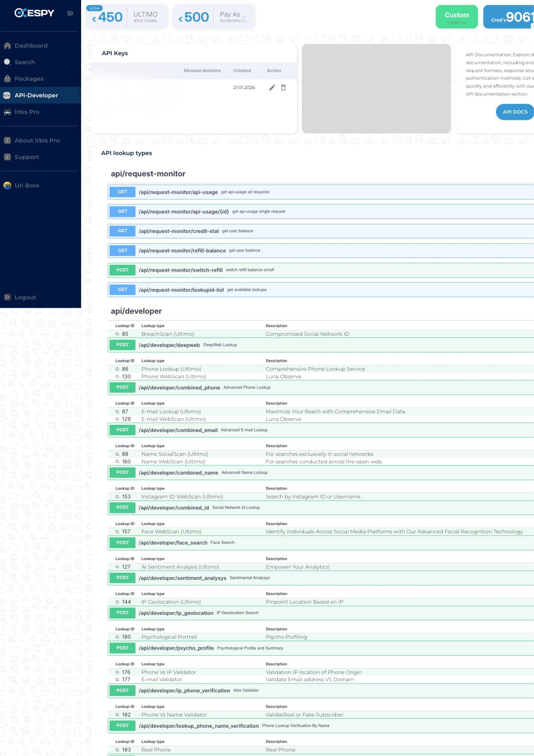Click magnifier icon for lookup ID 87

pyautogui.click(x=117, y=412)
